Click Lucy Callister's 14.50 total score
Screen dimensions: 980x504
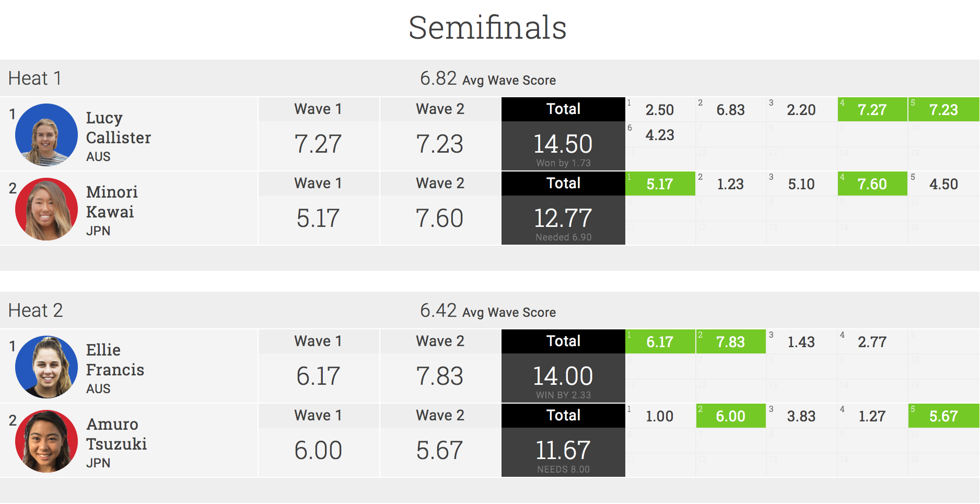(563, 144)
